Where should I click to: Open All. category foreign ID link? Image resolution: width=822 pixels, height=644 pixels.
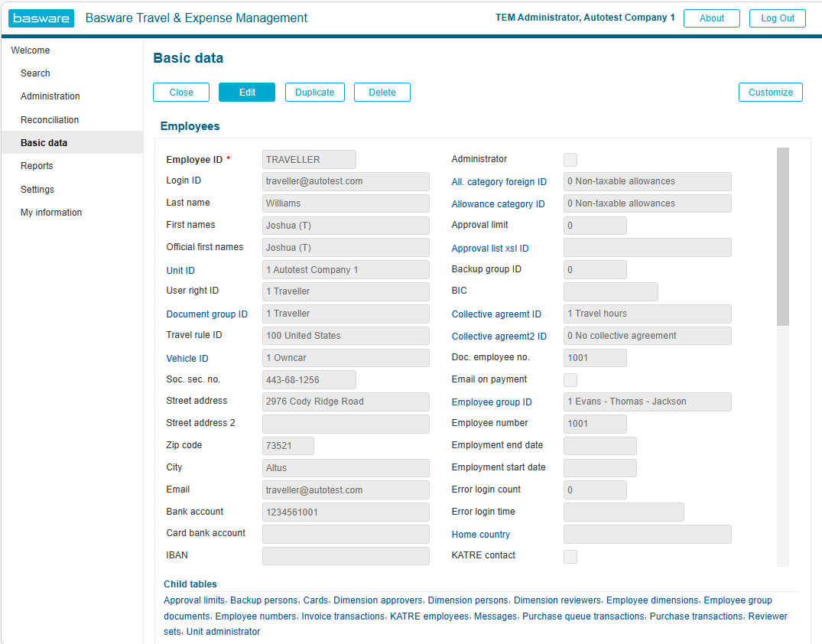(499, 182)
